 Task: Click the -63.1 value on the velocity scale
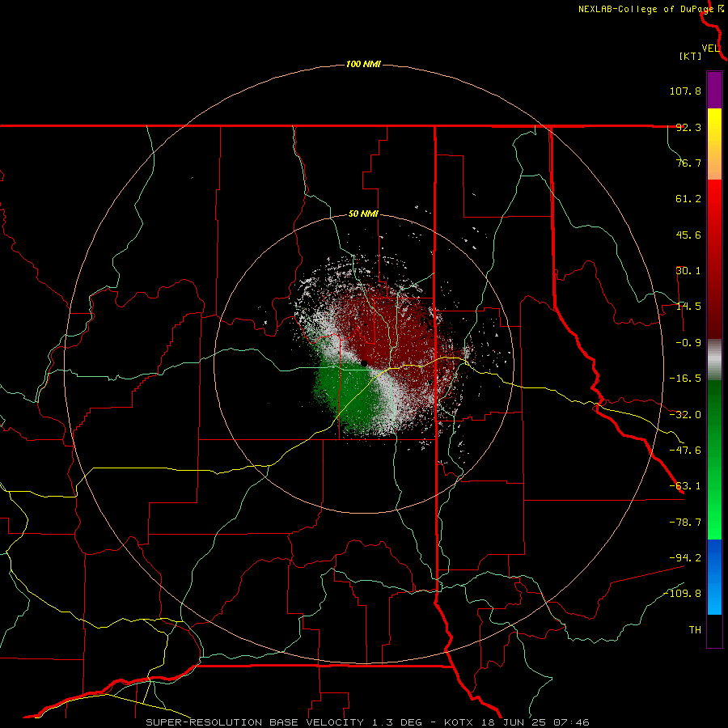coord(685,486)
